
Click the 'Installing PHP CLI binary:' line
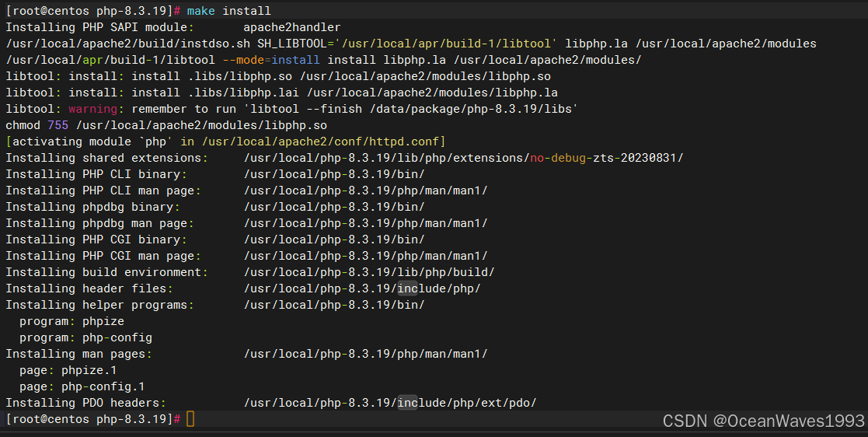coord(214,174)
